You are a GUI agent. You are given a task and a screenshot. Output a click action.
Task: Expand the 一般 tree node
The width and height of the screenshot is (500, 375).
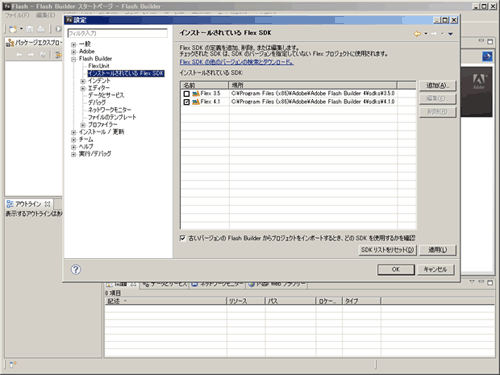(x=74, y=44)
